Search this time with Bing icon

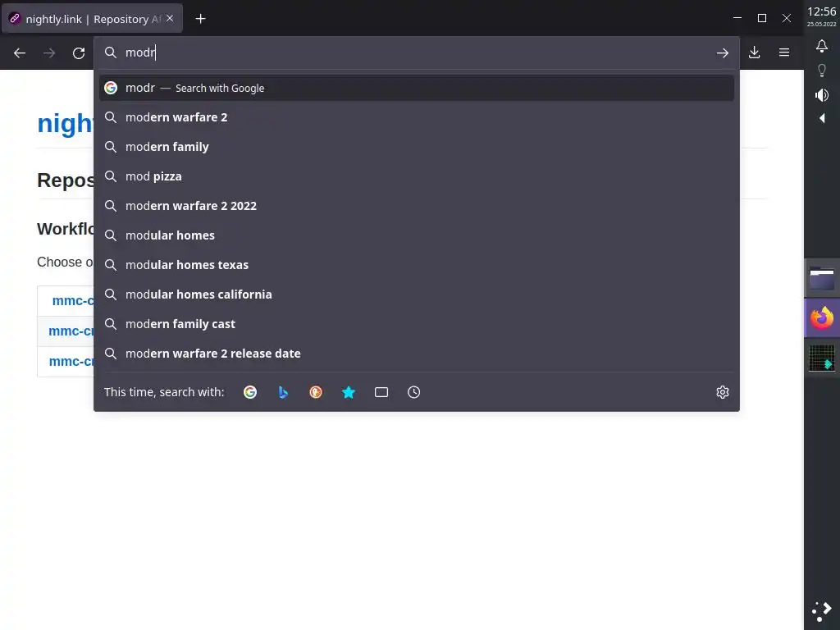283,392
